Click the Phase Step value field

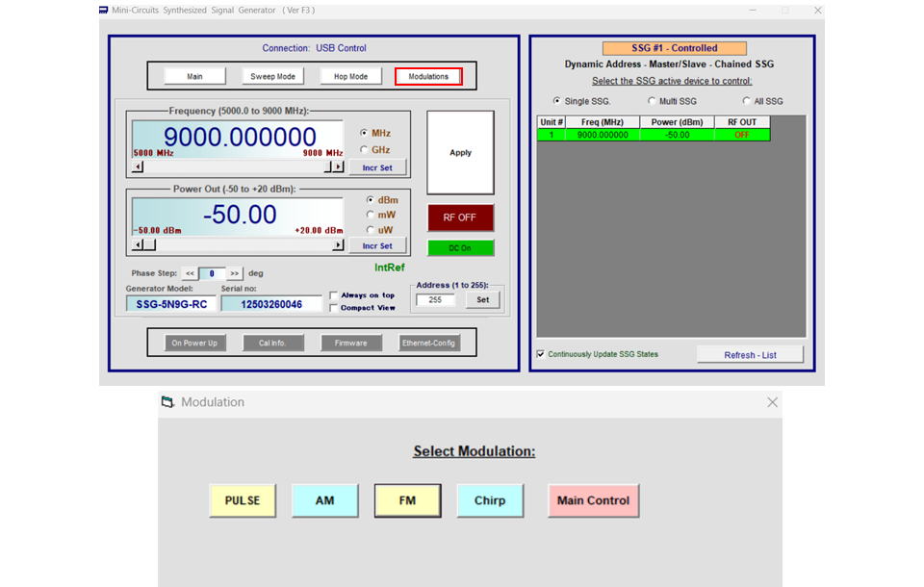212,273
